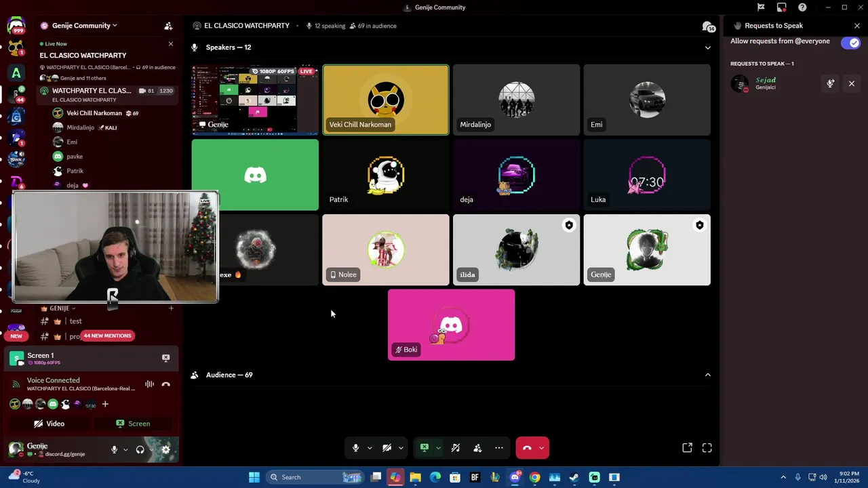This screenshot has height=488, width=868.
Task: Click the Screen button in voice panel
Action: point(133,424)
